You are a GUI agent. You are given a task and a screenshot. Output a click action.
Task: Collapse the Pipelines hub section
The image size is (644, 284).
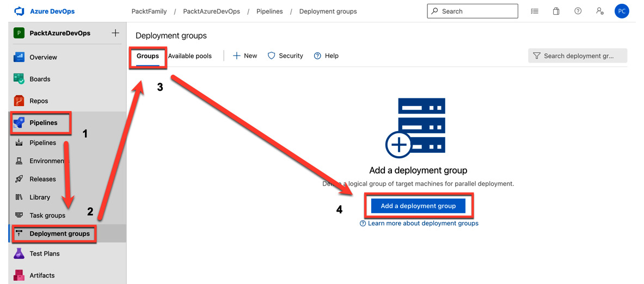coord(43,122)
